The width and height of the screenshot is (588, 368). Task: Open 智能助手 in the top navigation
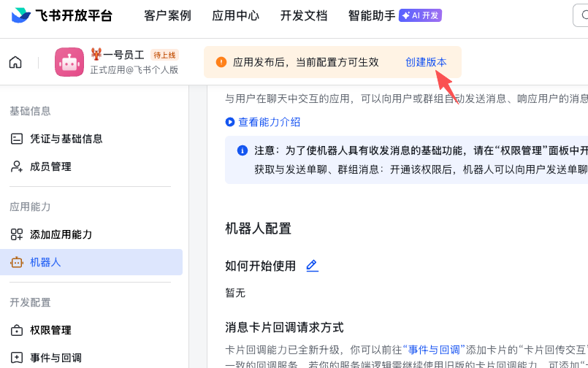pos(372,15)
